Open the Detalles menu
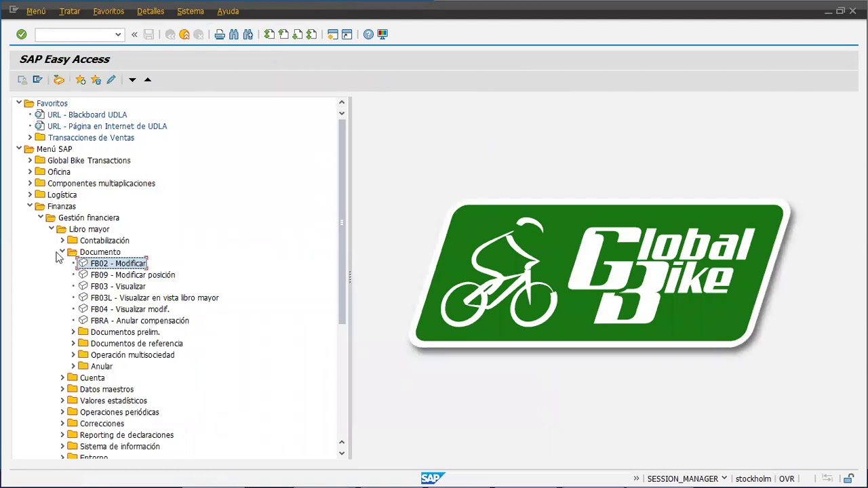This screenshot has height=488, width=868. coord(151,12)
